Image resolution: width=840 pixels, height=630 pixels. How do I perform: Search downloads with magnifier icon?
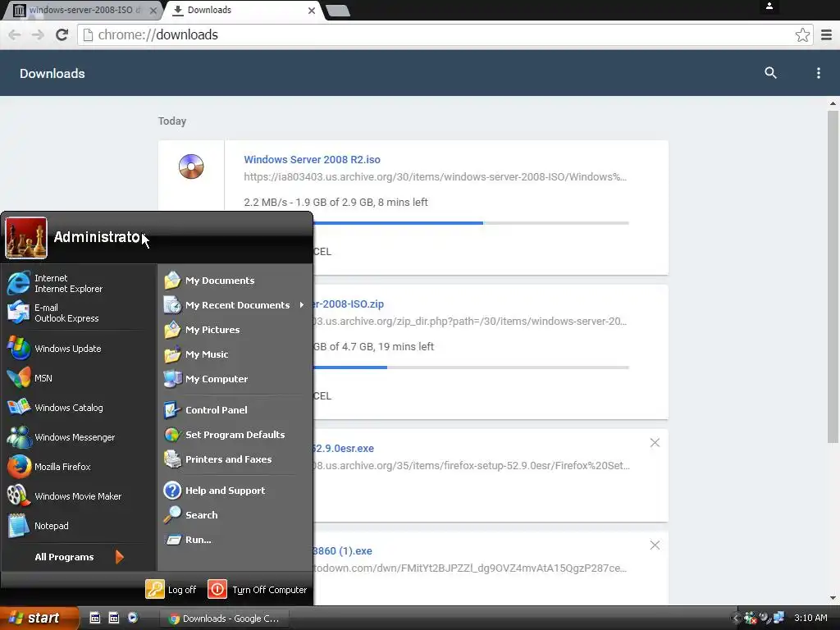click(x=770, y=73)
